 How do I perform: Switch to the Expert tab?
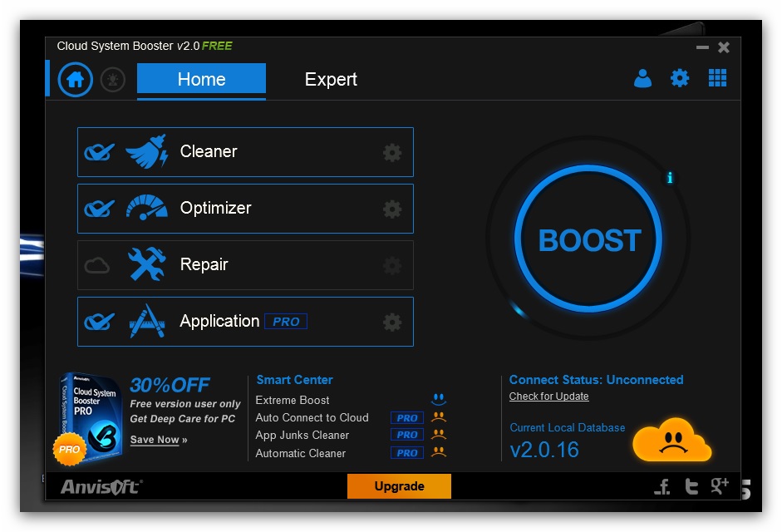click(331, 79)
